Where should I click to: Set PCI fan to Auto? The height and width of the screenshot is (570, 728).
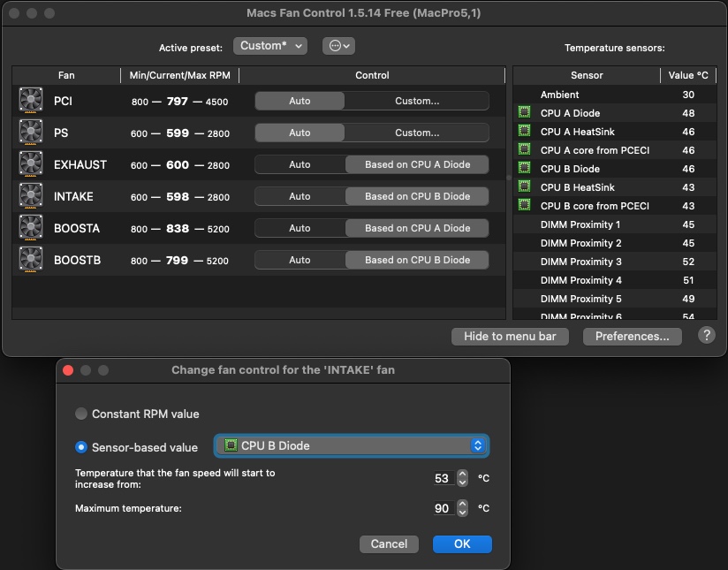(300, 101)
